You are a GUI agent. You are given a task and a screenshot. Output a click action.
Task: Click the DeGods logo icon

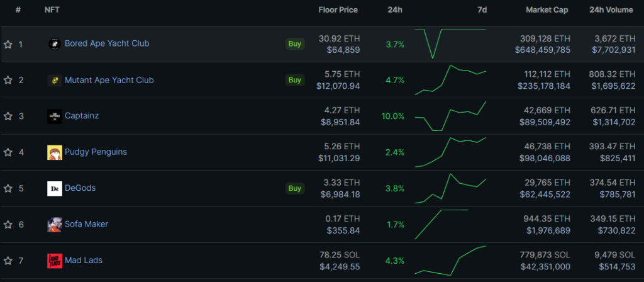(x=55, y=188)
